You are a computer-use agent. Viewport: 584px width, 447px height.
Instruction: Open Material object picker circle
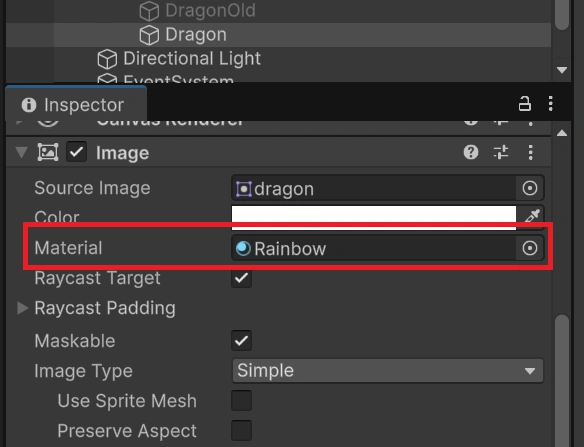(530, 248)
